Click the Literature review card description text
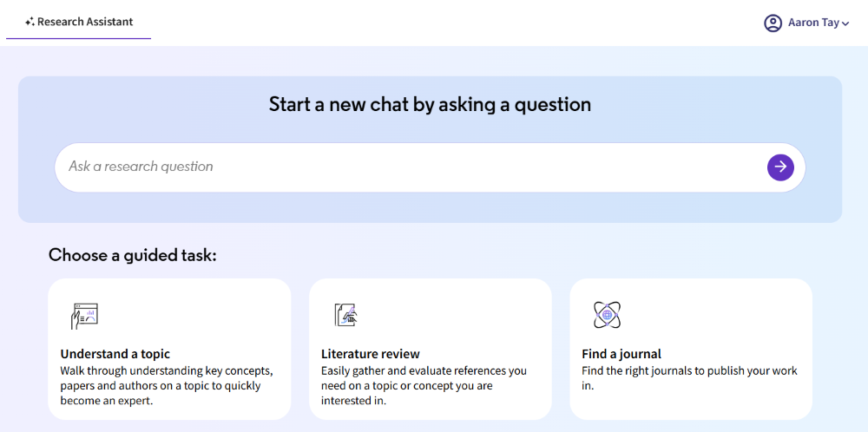Image resolution: width=868 pixels, height=432 pixels. [x=424, y=385]
